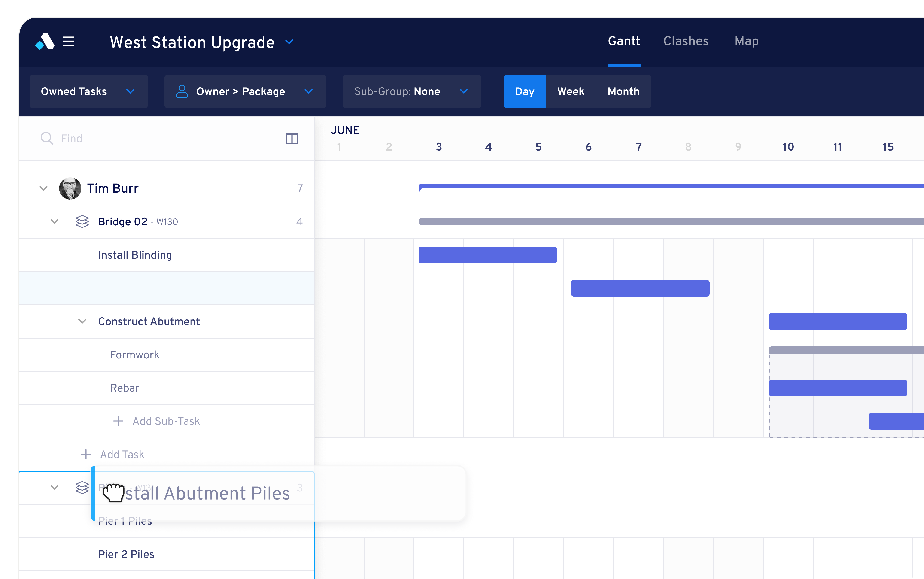Click in the Find search field
This screenshot has width=924, height=579.
pos(153,138)
